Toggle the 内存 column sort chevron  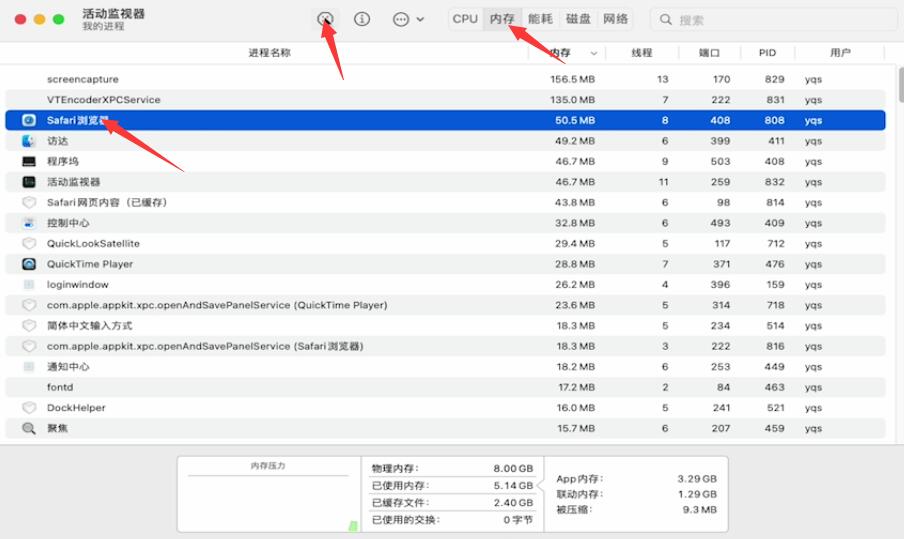click(593, 53)
